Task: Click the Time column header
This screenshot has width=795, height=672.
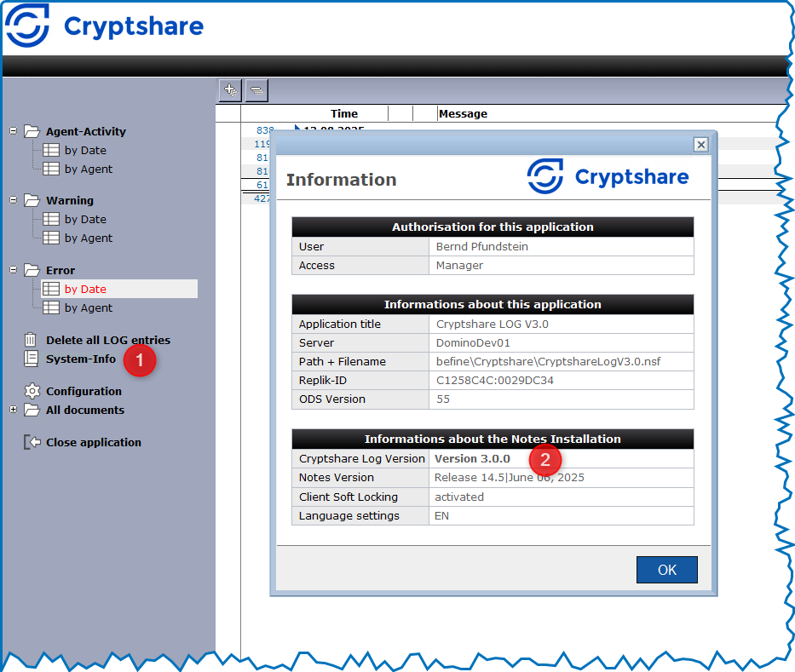Action: pos(344,113)
